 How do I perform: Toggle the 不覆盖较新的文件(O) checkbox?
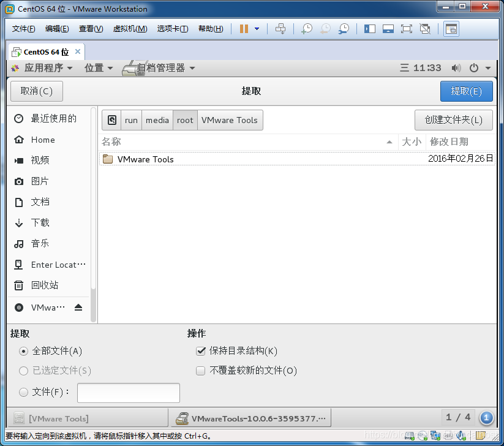click(x=201, y=371)
